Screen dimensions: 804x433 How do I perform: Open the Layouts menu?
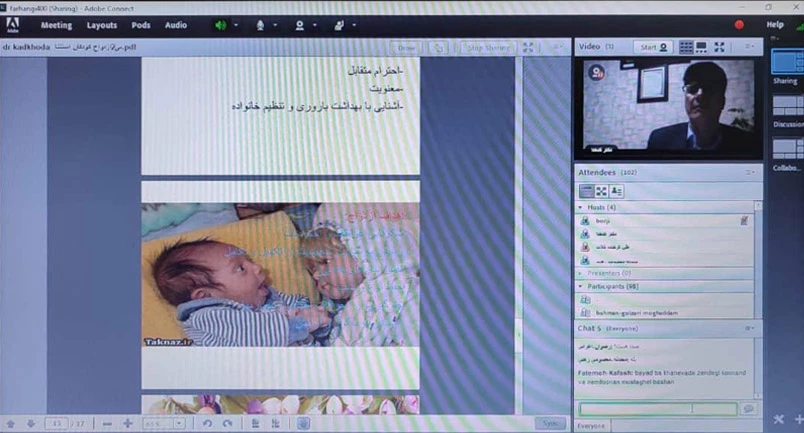point(102,25)
